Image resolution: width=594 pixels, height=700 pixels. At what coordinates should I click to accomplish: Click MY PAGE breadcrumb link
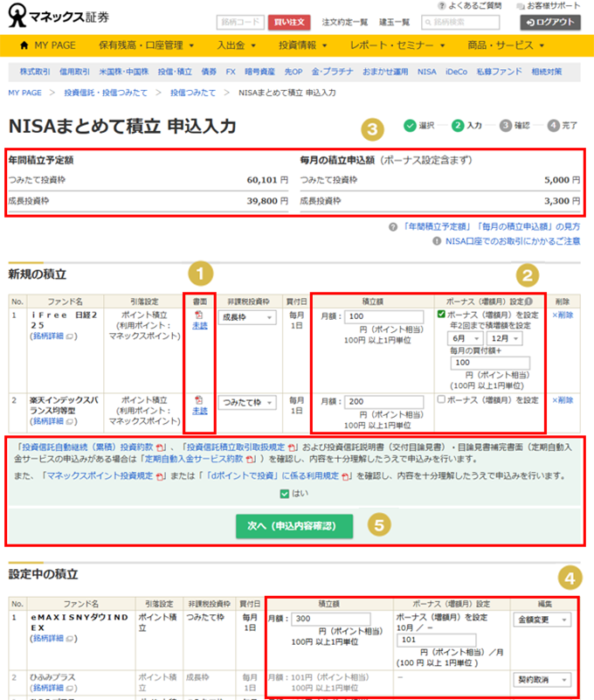click(24, 93)
